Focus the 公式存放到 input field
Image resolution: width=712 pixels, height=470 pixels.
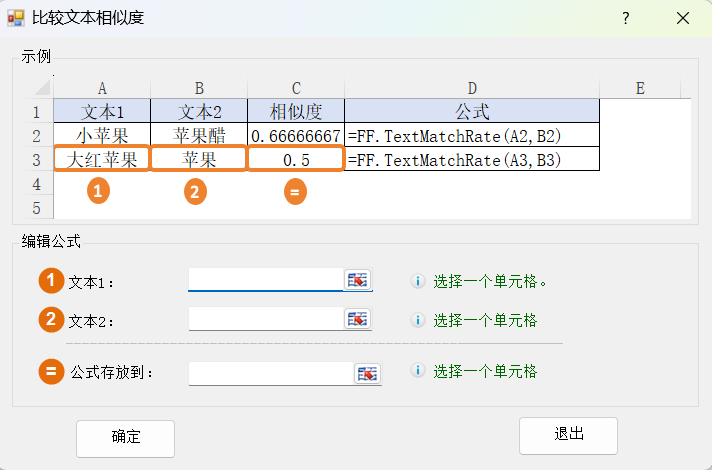(x=270, y=373)
